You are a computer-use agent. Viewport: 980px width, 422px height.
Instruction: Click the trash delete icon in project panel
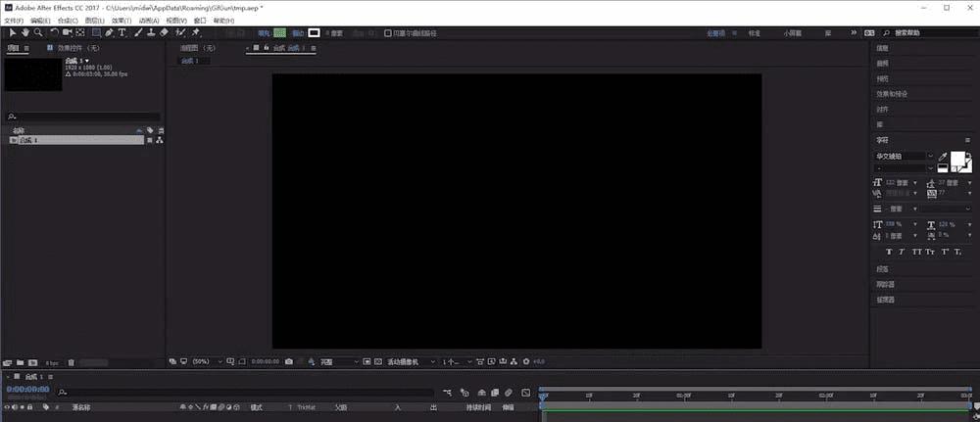(72, 362)
